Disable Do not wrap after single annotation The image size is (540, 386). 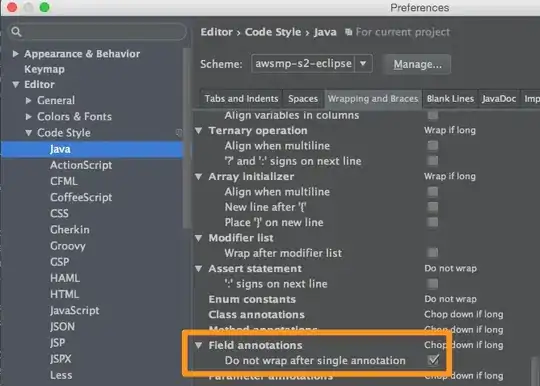[x=433, y=360]
